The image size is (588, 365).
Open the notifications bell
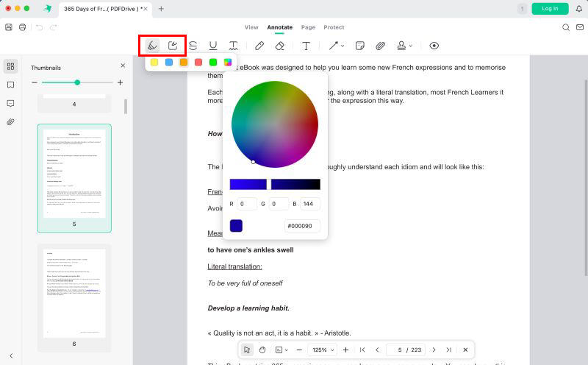[x=579, y=9]
